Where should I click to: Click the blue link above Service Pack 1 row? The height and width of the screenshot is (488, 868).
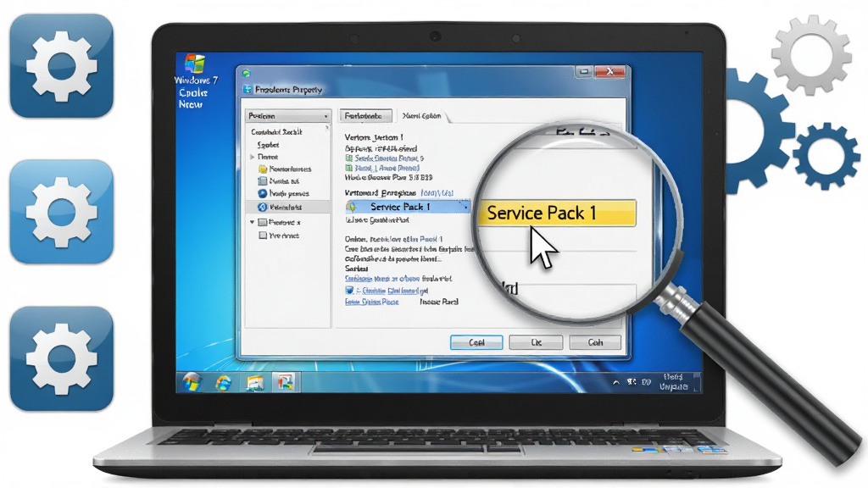click(x=437, y=193)
